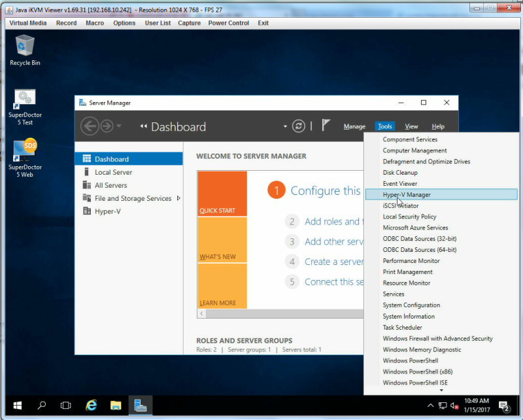Viewport: 523px width, 420px height.
Task: Open the Virtual Media menu
Action: (x=28, y=23)
